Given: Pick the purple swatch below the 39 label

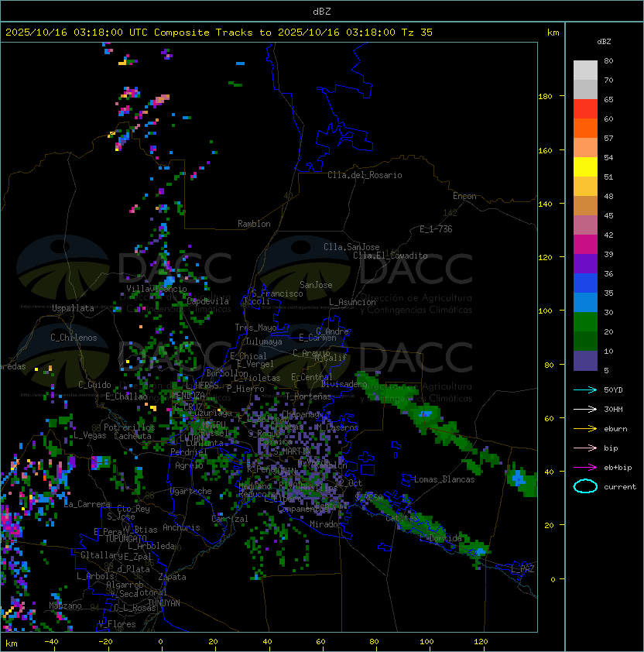Looking at the screenshot, I should click(585, 263).
